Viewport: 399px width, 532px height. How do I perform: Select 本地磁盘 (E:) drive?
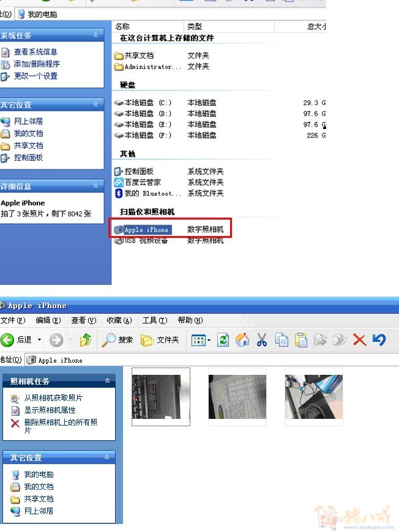point(143,124)
